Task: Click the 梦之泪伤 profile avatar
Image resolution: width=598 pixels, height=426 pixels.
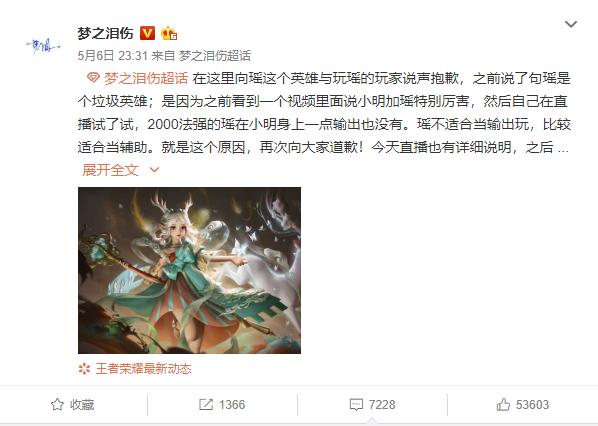Action: [x=43, y=46]
